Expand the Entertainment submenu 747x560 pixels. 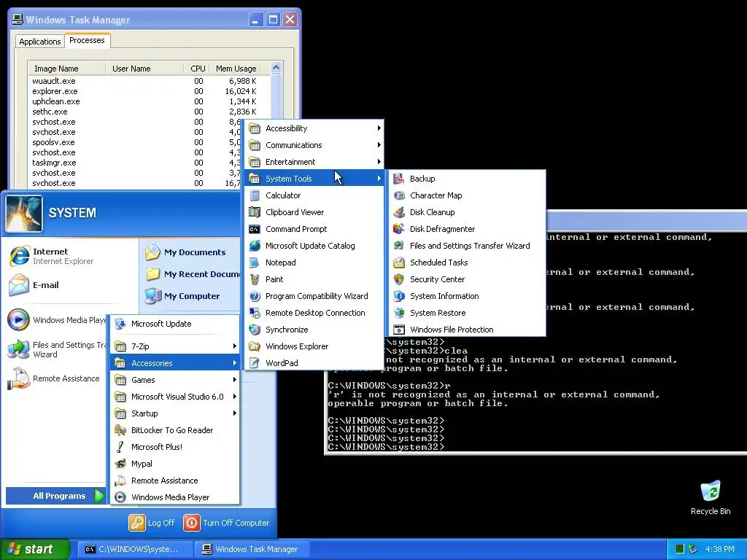click(314, 162)
